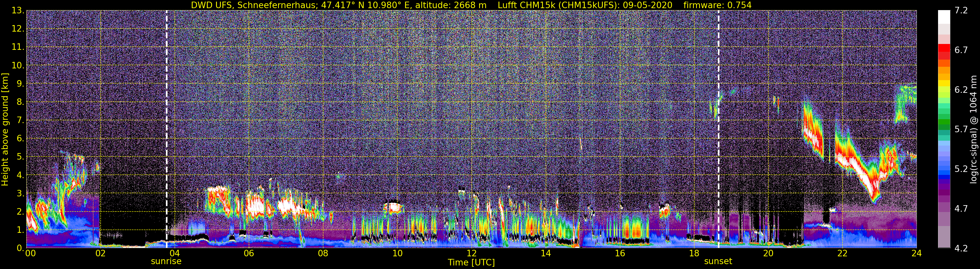980x269 pixels.
Task: Click the '4.' height axis tick label
Action: pos(20,175)
